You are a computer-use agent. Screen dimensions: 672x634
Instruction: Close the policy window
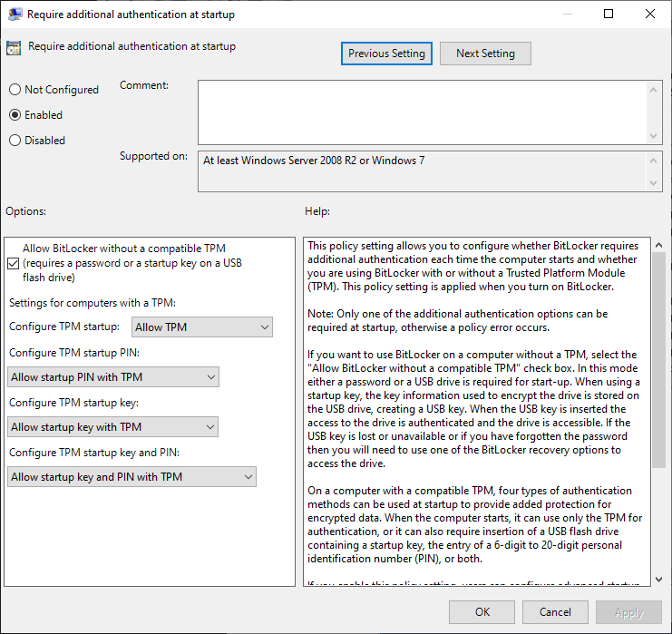(649, 15)
